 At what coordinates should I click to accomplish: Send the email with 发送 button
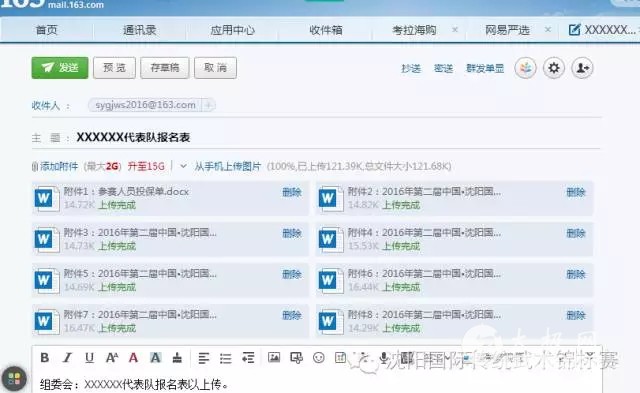(60, 68)
